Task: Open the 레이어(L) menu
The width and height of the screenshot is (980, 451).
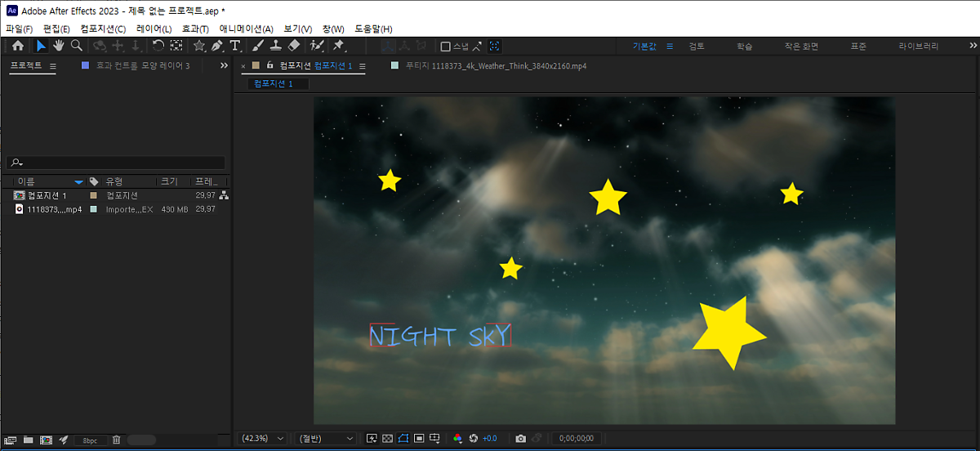Action: [x=154, y=29]
